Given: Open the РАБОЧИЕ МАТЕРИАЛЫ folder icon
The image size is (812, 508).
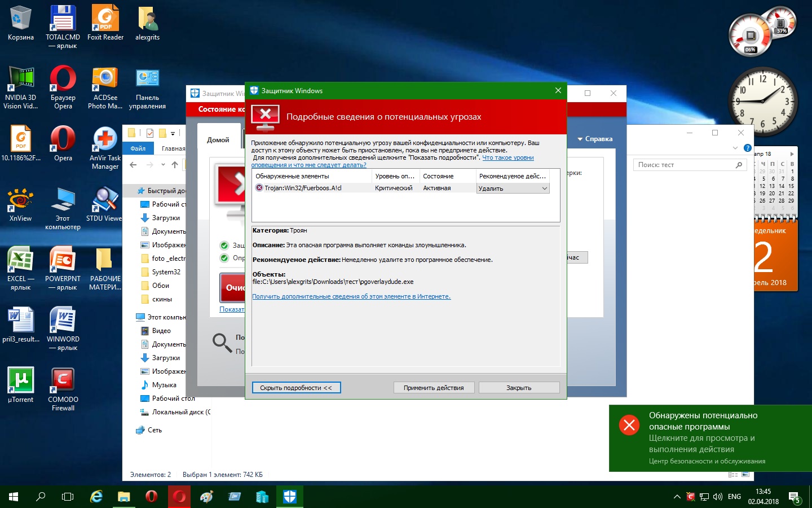Looking at the screenshot, I should click(105, 269).
